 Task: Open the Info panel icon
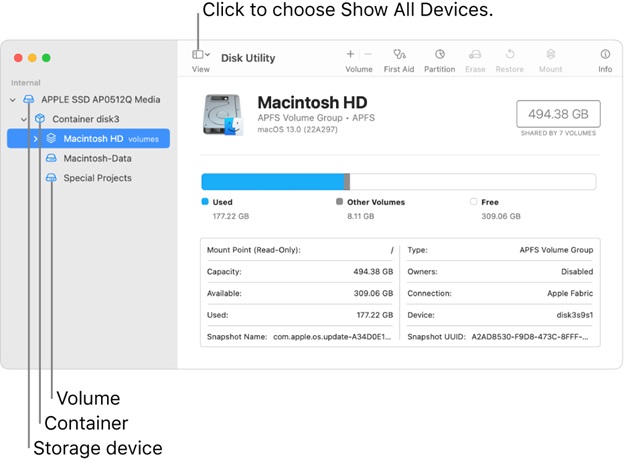[605, 55]
